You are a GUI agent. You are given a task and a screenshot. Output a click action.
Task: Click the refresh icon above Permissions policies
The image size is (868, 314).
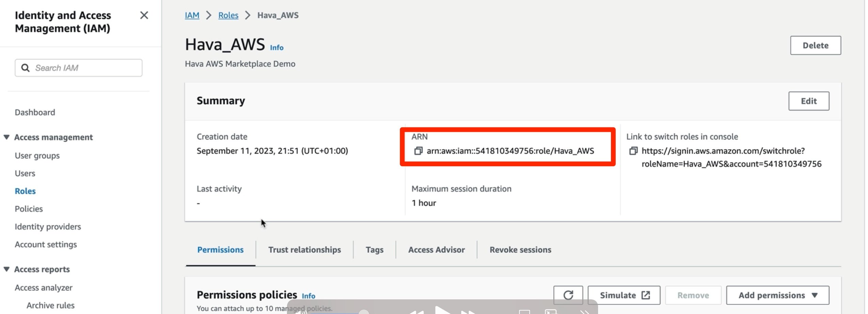tap(567, 295)
